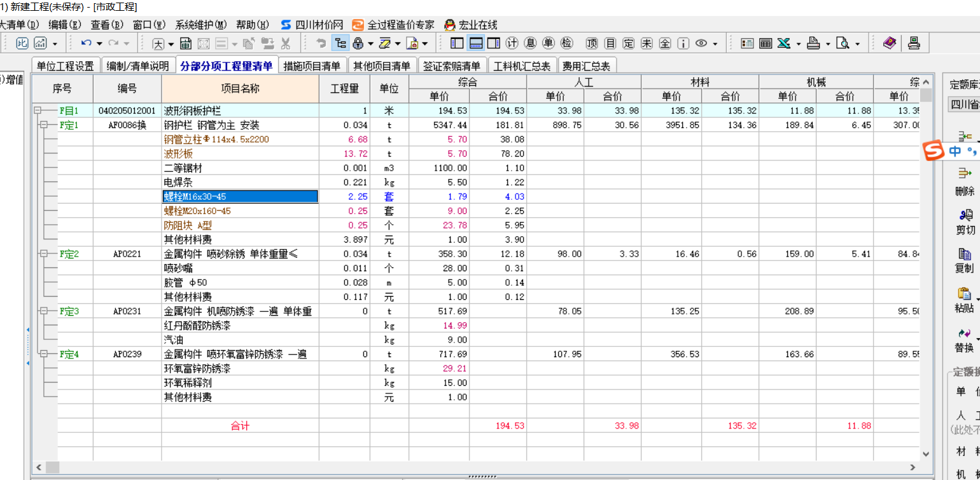The width and height of the screenshot is (980, 480).
Task: Open the chart analysis toolbar icon
Action: click(40, 43)
